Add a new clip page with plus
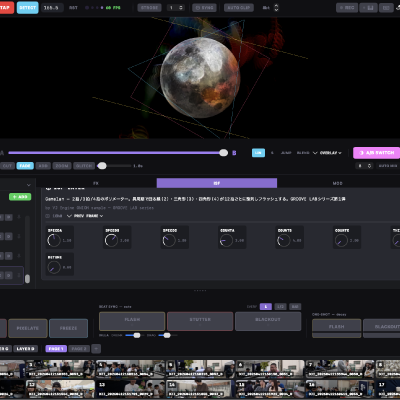Screen dimensions: 400x400 [x=96, y=349]
